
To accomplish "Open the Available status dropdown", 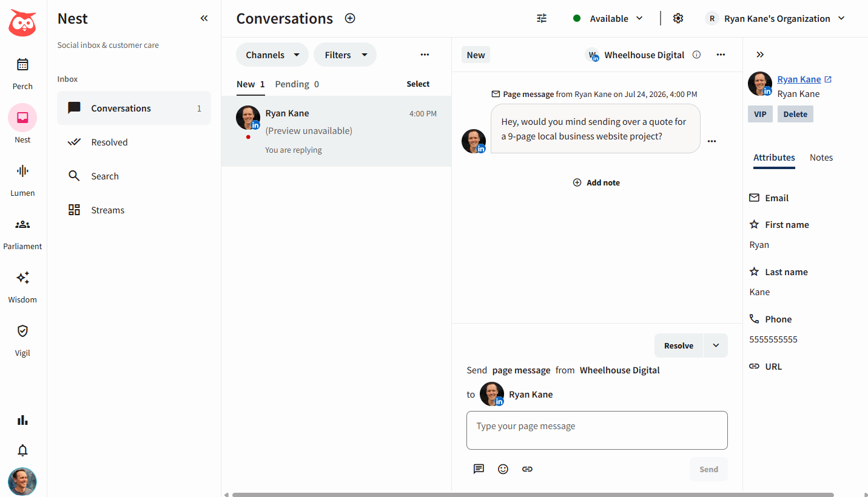I will pos(608,18).
